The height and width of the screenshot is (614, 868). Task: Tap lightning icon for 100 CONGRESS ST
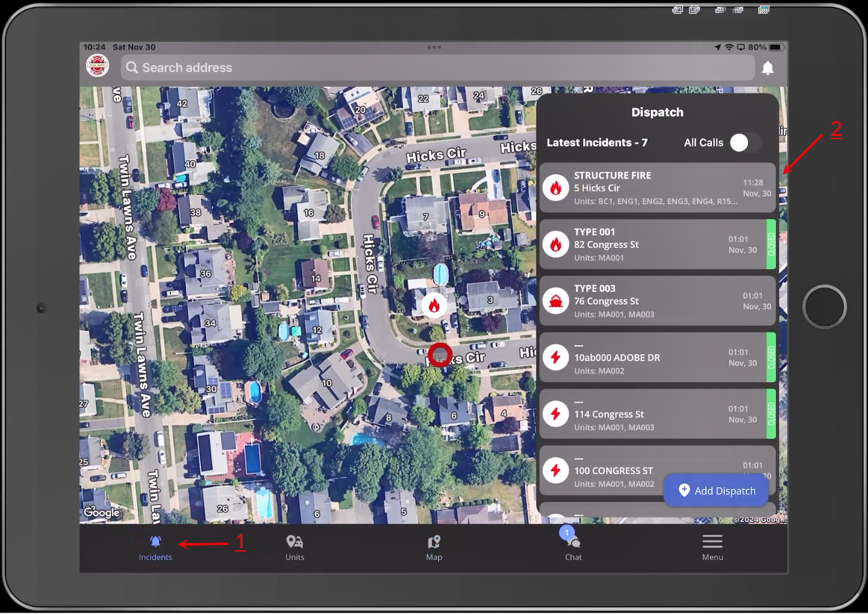pos(555,471)
